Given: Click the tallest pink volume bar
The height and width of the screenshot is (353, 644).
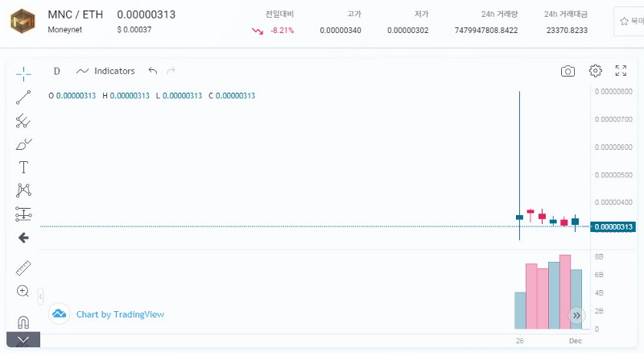Looking at the screenshot, I should [565, 292].
